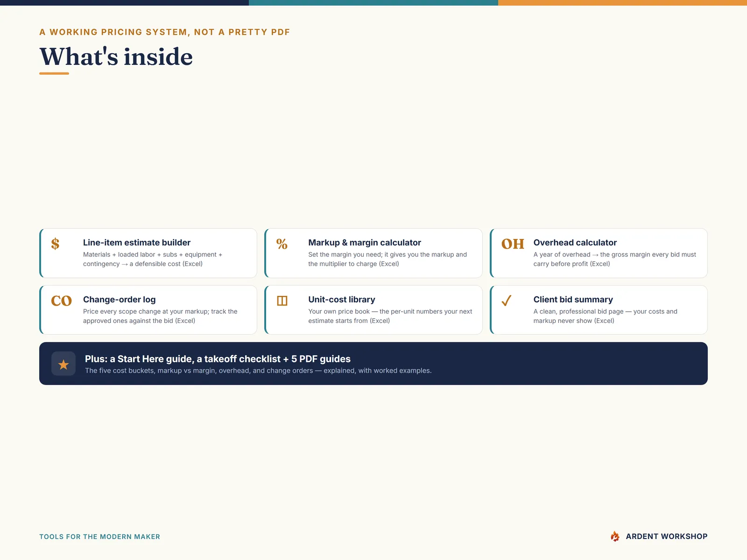Select the Line-item estimate builder title
Viewport: 747px width, 560px height.
[137, 243]
